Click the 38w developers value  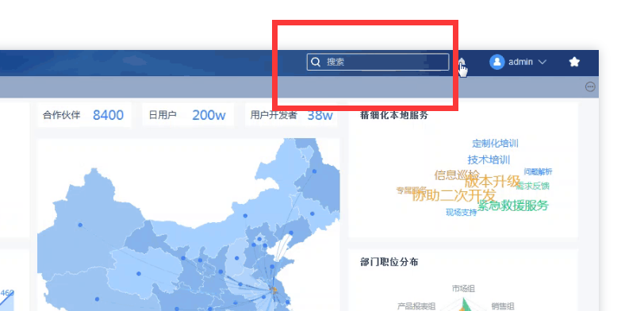[x=320, y=115]
